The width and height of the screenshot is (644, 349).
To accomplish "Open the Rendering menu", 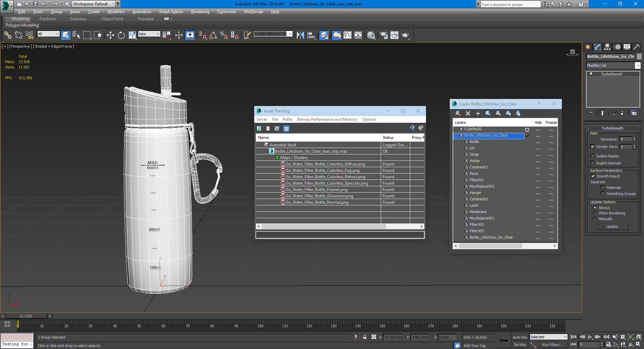I will (x=200, y=12).
